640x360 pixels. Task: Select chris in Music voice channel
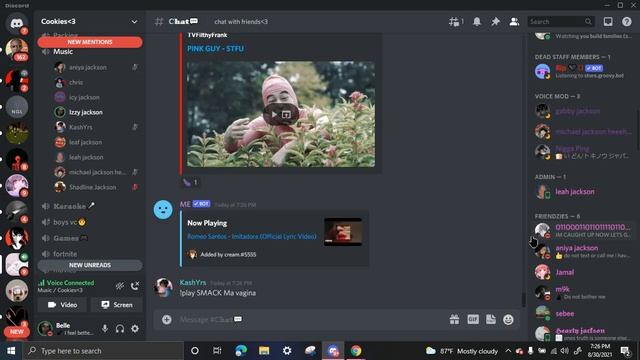pyautogui.click(x=76, y=82)
